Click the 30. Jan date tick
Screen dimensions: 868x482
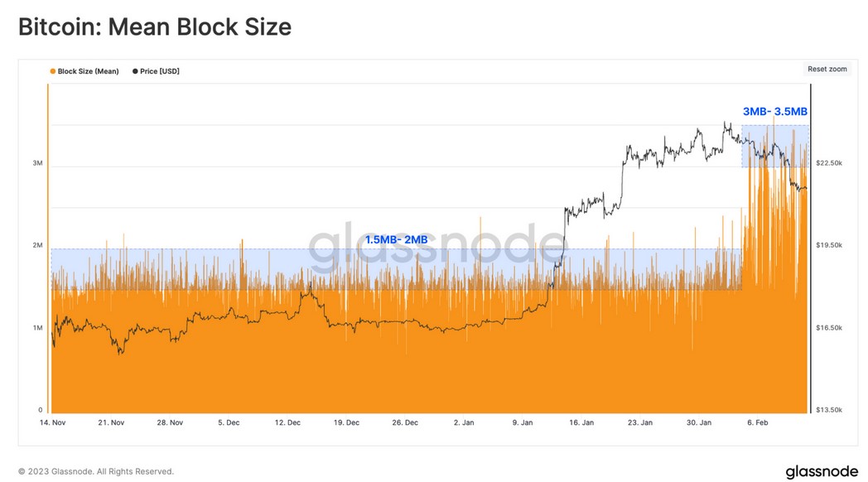point(698,422)
